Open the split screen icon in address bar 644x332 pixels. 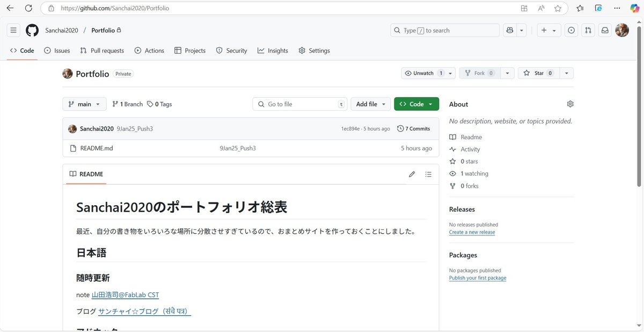click(x=524, y=8)
